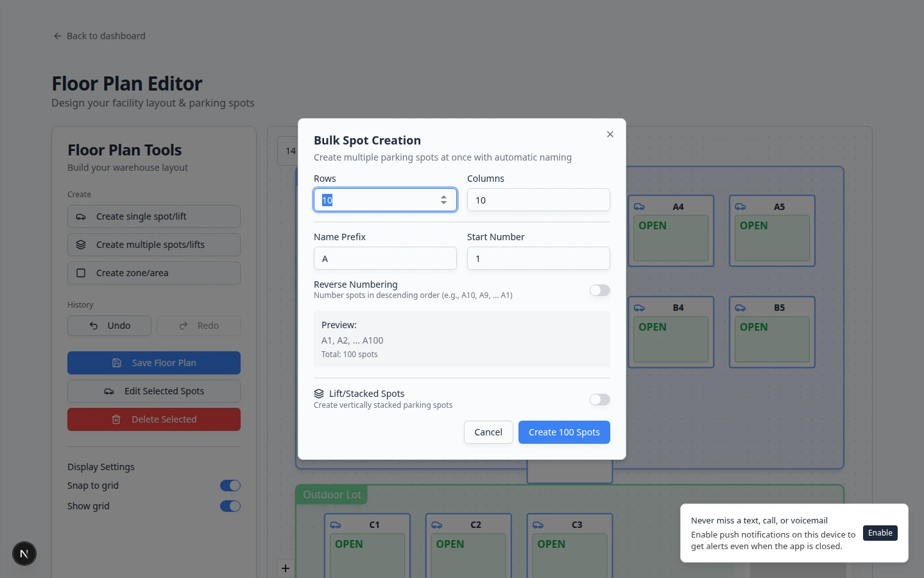Click the square icon in Create zone/area

point(81,273)
